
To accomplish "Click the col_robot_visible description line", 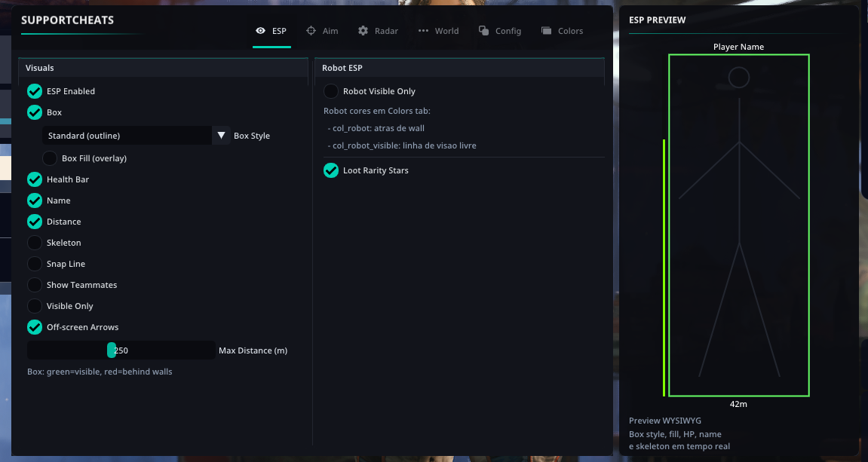I will (402, 145).
